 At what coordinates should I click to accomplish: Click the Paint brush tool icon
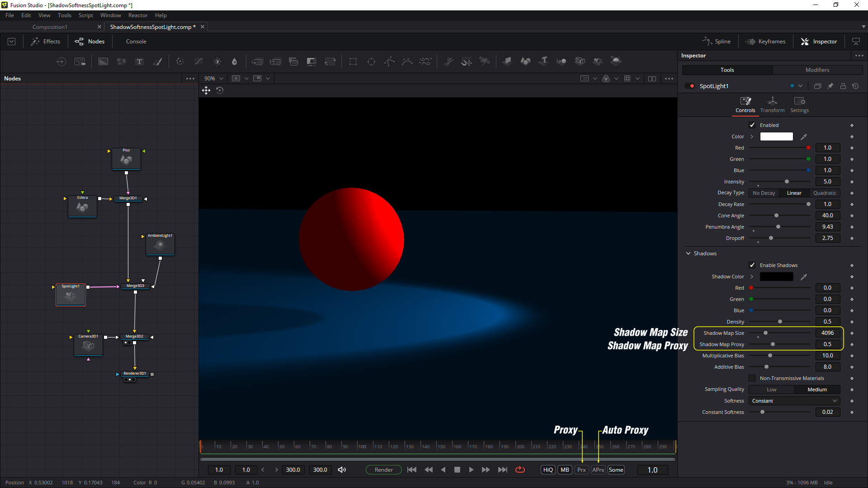pos(157,61)
